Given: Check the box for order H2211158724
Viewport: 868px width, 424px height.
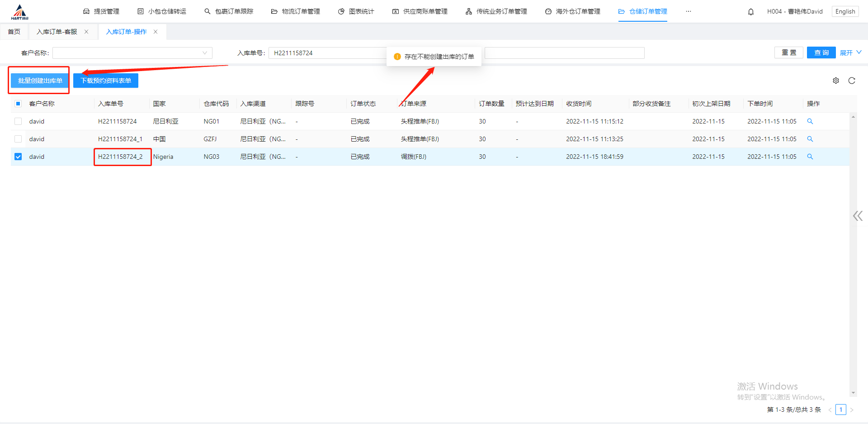Looking at the screenshot, I should [x=18, y=121].
